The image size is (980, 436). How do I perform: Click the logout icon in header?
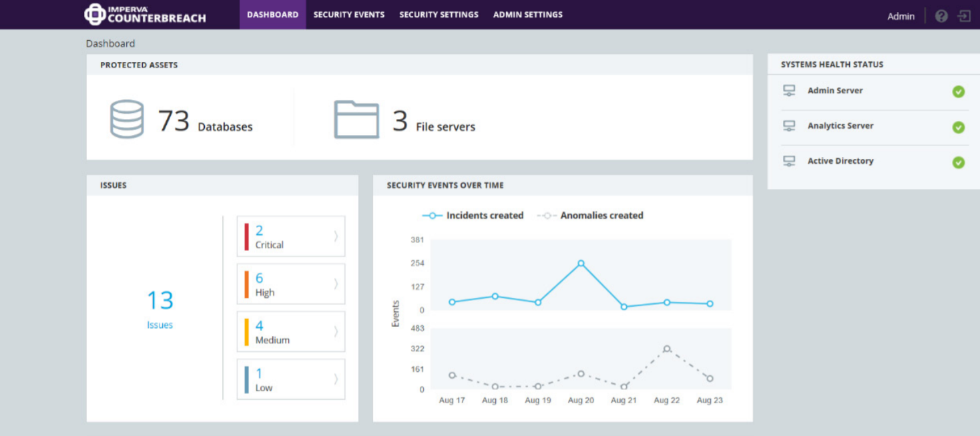pos(964,16)
